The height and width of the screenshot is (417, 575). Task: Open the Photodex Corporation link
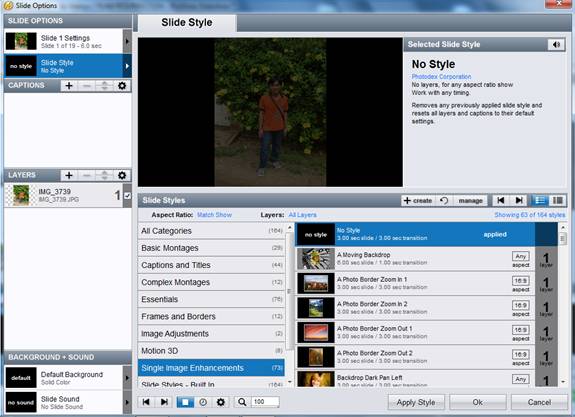click(441, 77)
